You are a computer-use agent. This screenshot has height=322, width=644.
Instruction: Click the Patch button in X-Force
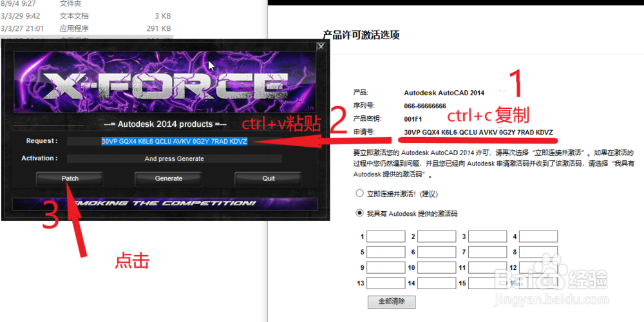(70, 178)
